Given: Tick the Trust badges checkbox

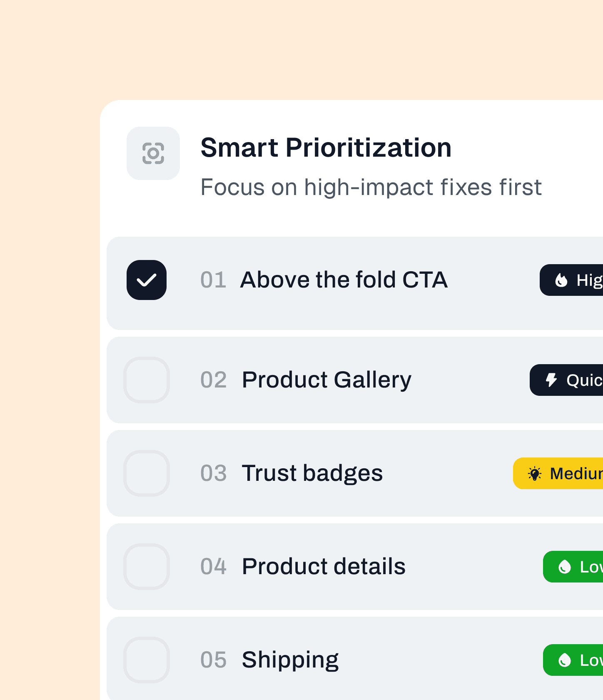Looking at the screenshot, I should pos(147,473).
